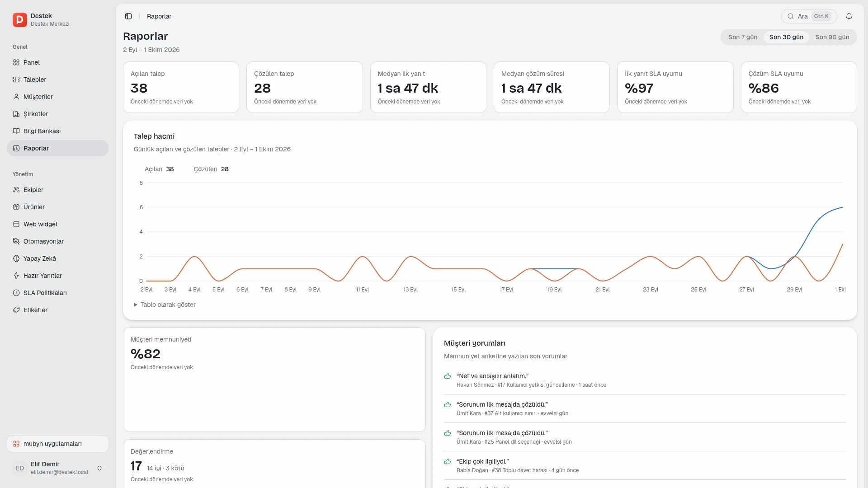Open Panel in sidebar
The image size is (868, 488).
coord(58,62)
